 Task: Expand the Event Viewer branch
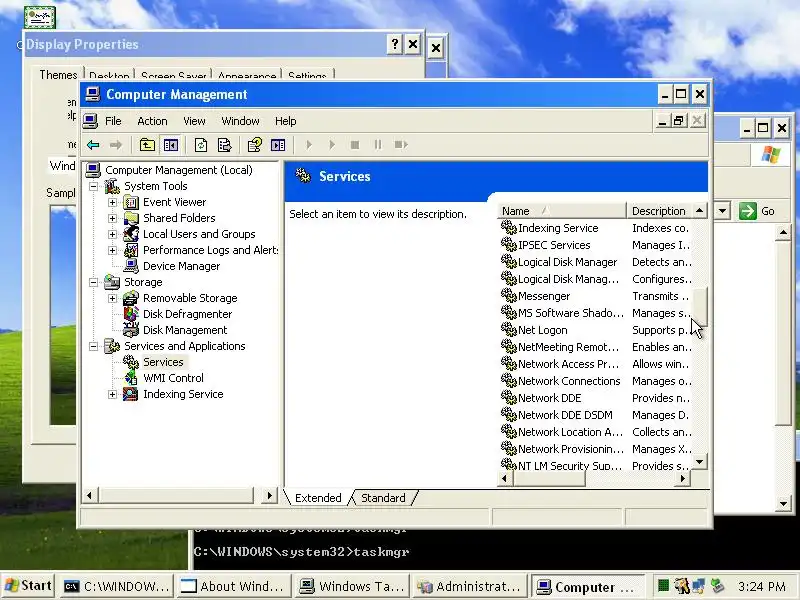(x=112, y=202)
